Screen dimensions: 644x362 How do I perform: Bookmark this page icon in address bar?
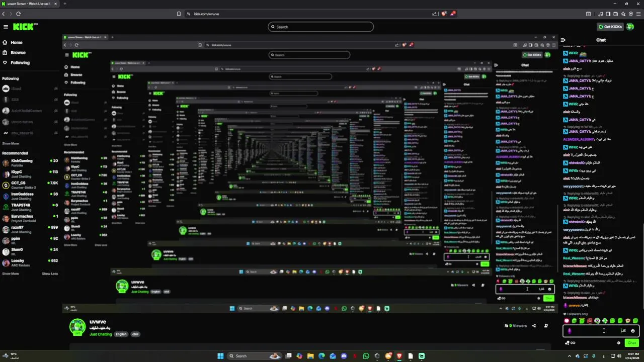[179, 14]
